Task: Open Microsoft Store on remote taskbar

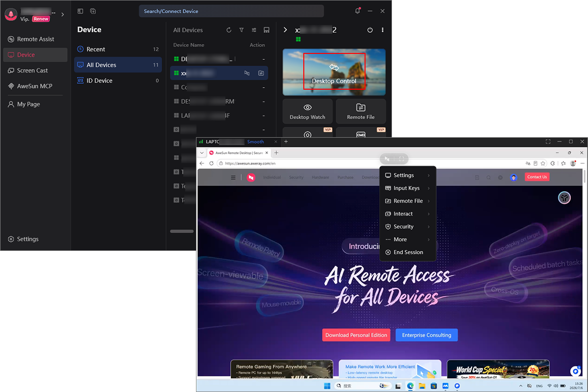Action: [x=434, y=386]
